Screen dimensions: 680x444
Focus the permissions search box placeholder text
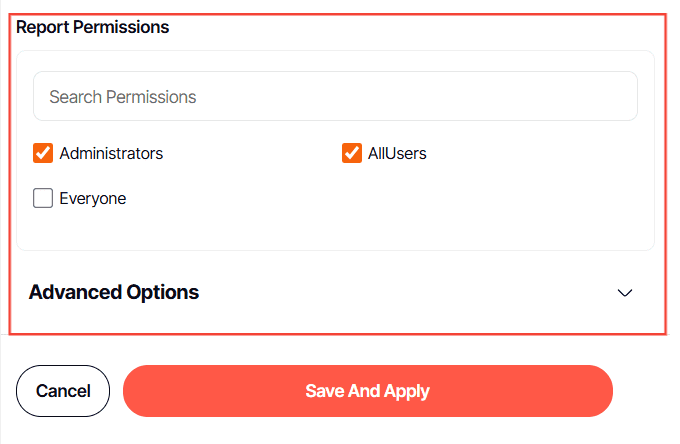pyautogui.click(x=123, y=97)
